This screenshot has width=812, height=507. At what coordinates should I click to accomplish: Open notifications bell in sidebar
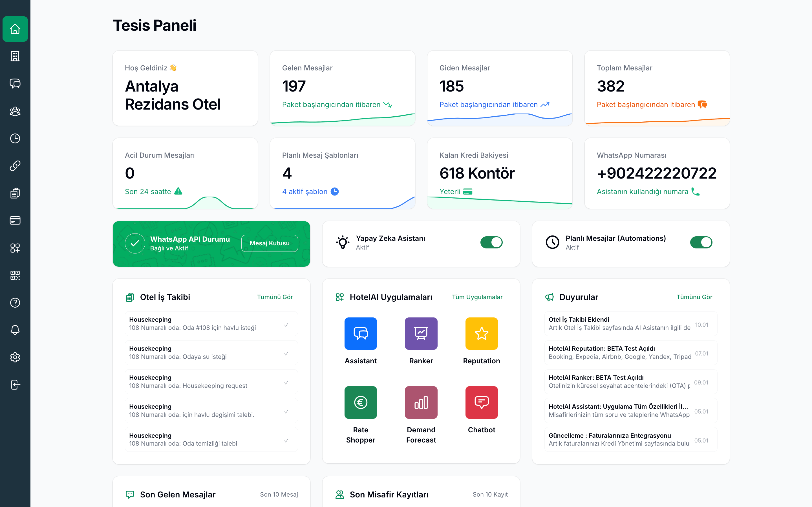pyautogui.click(x=15, y=330)
